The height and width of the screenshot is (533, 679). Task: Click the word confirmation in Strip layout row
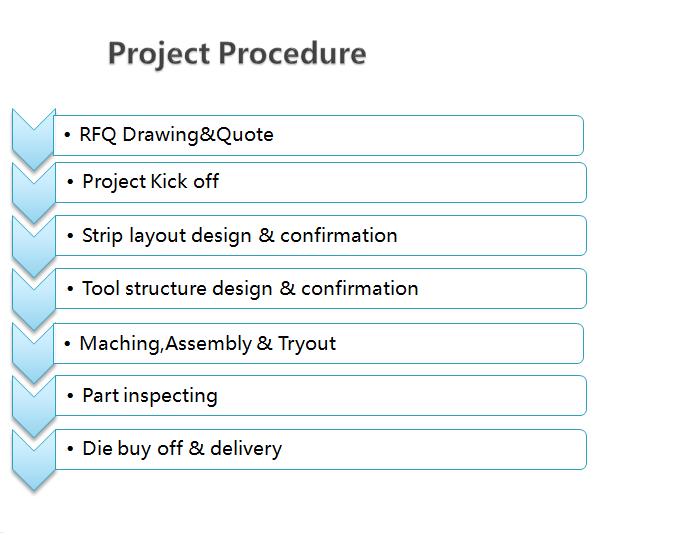tap(339, 236)
